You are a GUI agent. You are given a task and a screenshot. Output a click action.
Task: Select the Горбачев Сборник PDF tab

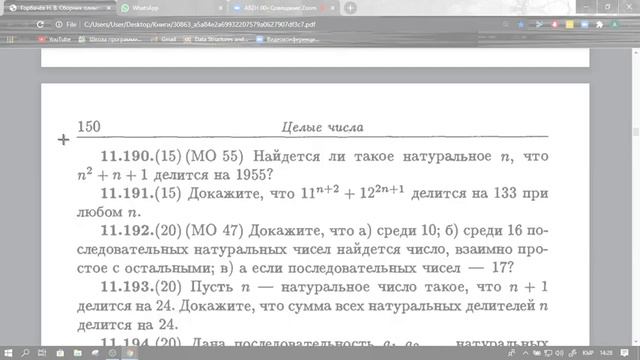pos(60,8)
